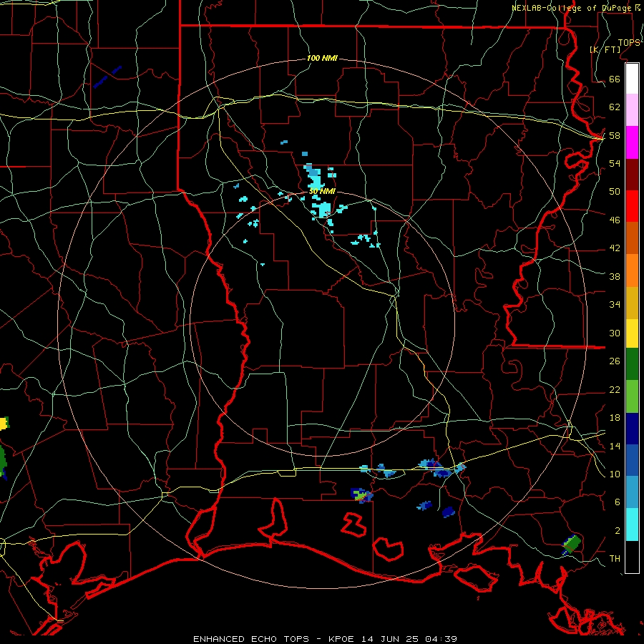Pick the navy blue legend swatch
This screenshot has height=644, width=644.
pos(632,429)
